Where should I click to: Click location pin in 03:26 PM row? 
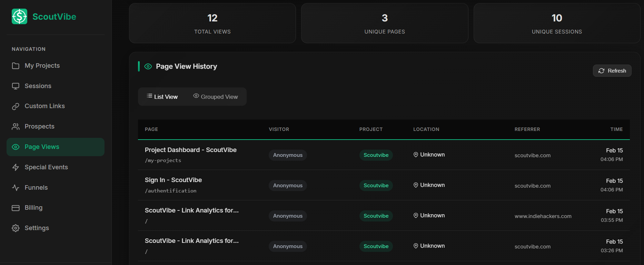tap(416, 246)
